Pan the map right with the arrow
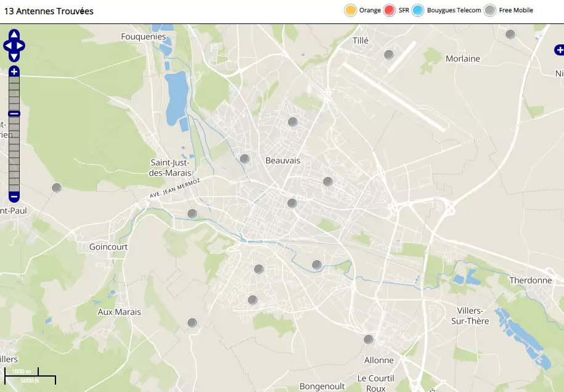 click(x=22, y=46)
